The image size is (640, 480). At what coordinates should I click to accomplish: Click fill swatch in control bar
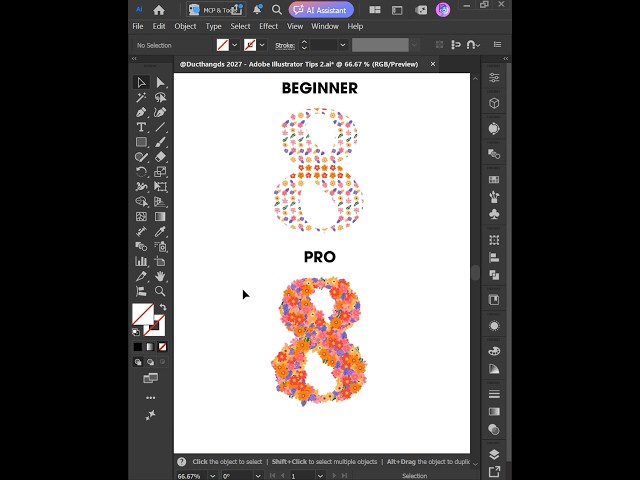[x=222, y=45]
